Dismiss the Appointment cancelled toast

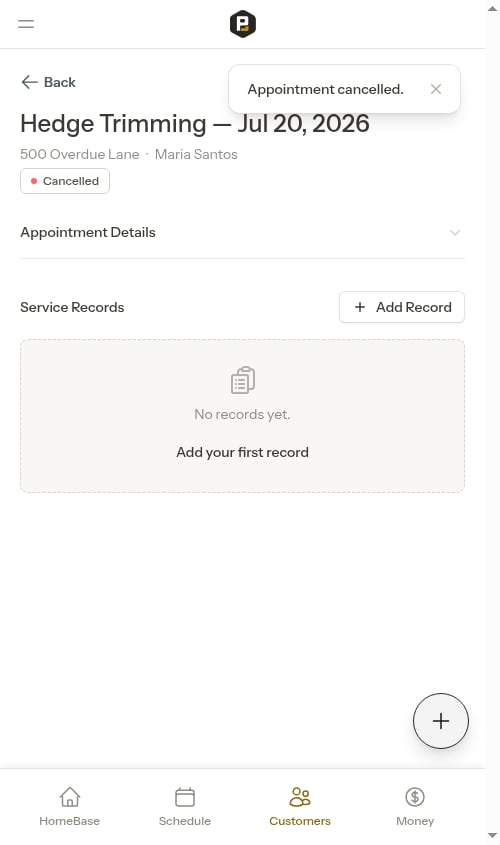tap(436, 89)
